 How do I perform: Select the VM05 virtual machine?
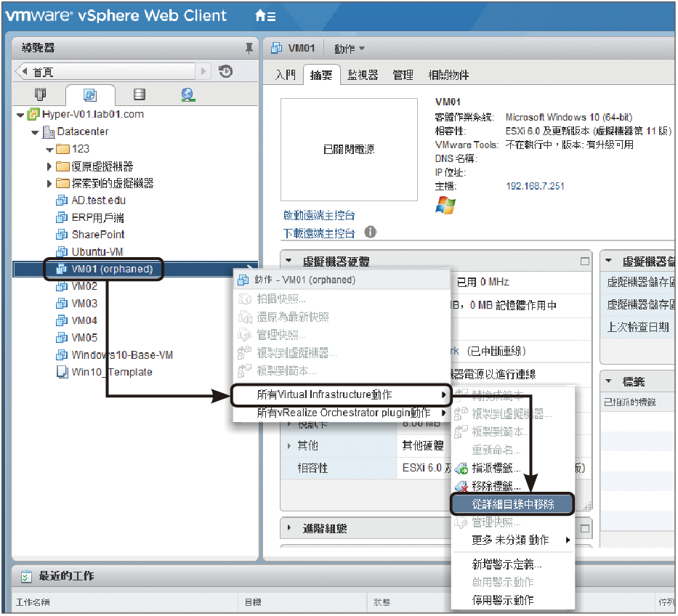pos(84,338)
